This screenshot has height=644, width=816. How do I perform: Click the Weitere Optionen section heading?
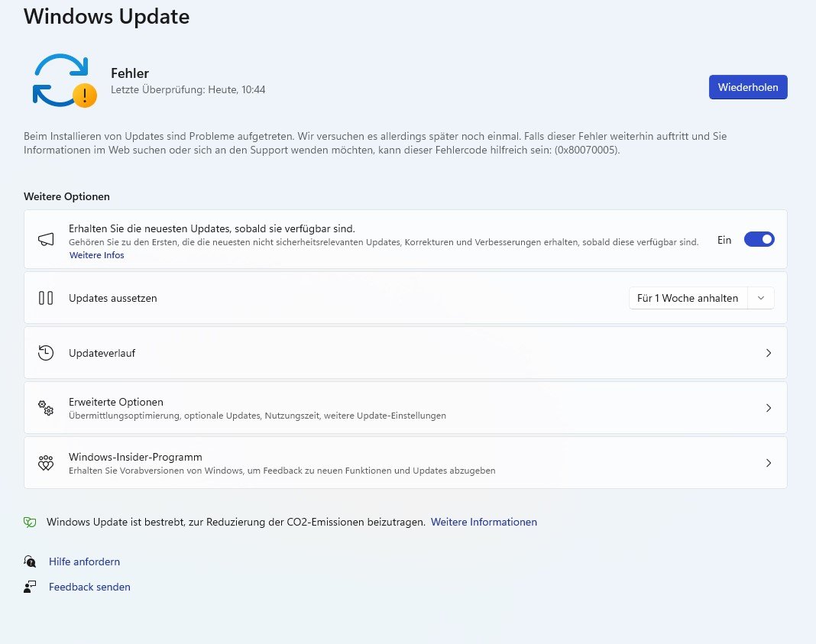(66, 196)
